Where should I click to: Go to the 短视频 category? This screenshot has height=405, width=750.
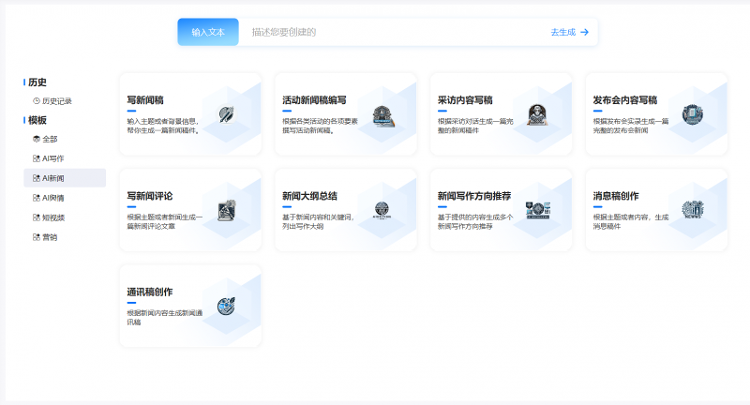point(52,217)
